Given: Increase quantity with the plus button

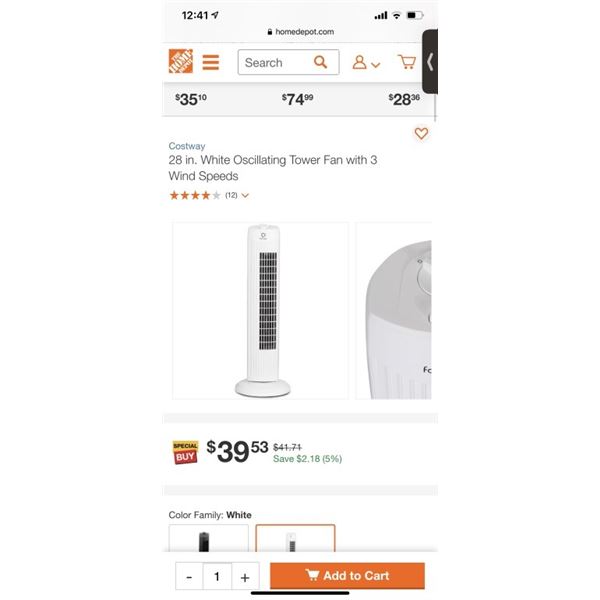Looking at the screenshot, I should tap(245, 576).
